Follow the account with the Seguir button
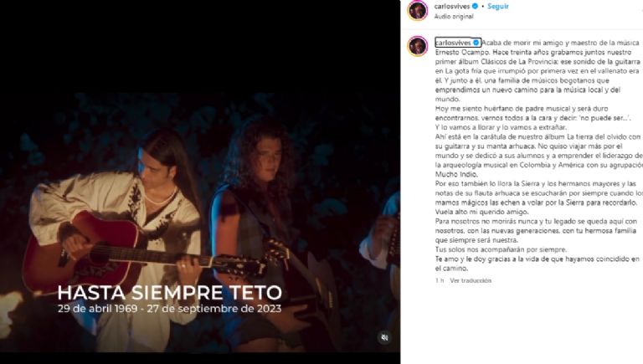The image size is (643, 364). [498, 6]
